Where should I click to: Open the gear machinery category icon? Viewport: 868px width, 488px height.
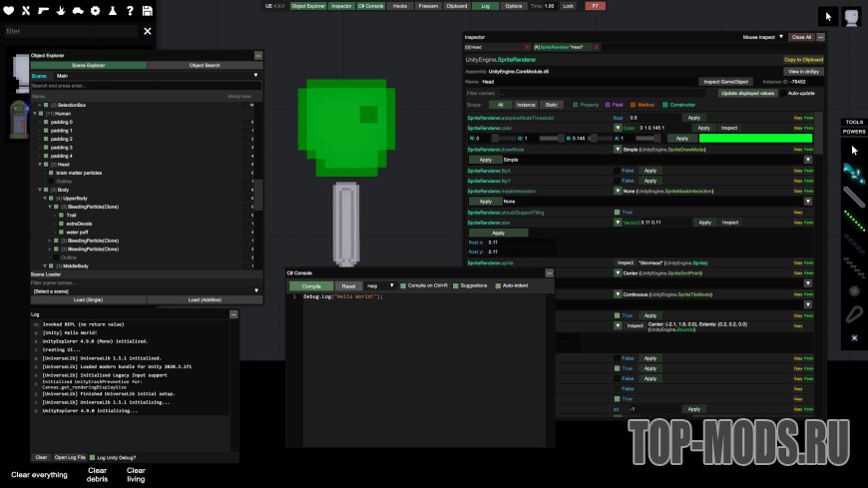coord(95,11)
